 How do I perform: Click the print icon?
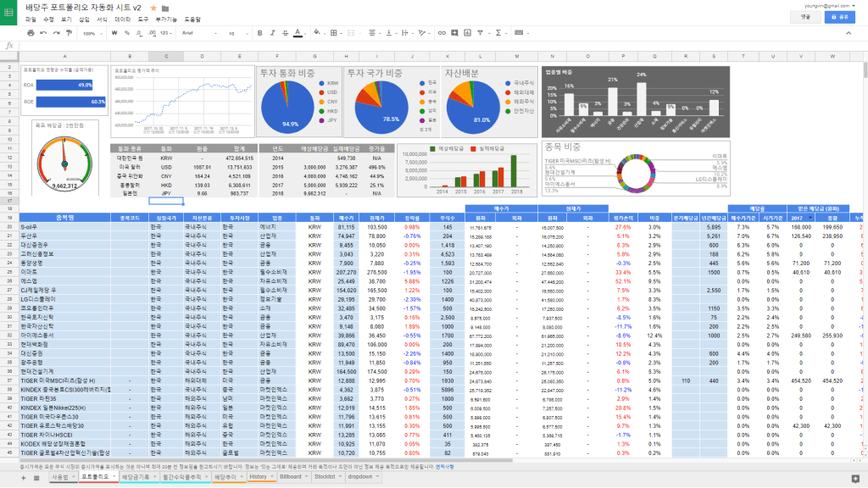pyautogui.click(x=31, y=33)
